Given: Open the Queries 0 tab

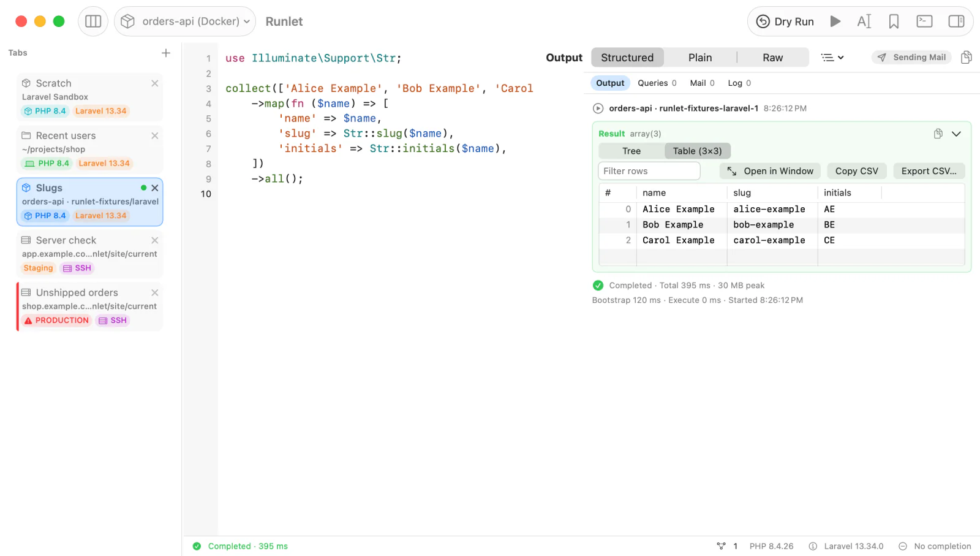Looking at the screenshot, I should point(657,83).
